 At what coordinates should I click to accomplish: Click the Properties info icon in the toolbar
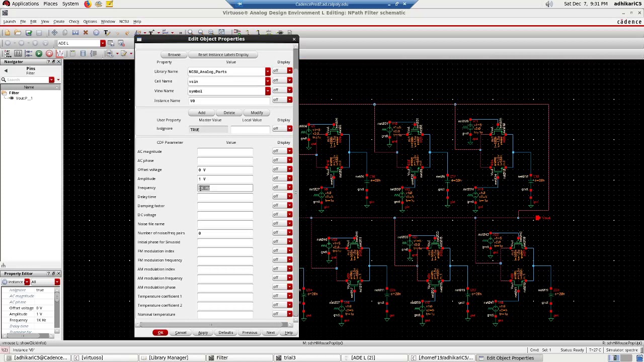tap(96, 33)
